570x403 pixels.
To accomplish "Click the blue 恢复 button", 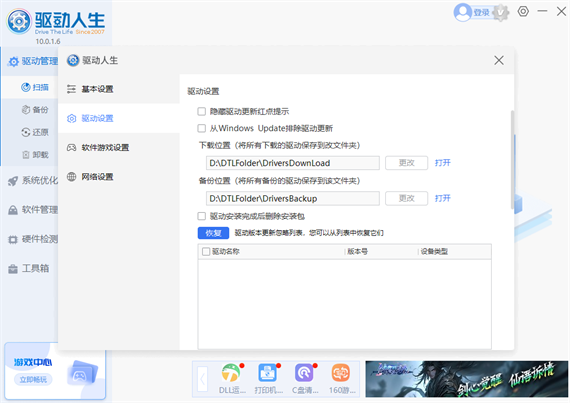I will tap(213, 233).
